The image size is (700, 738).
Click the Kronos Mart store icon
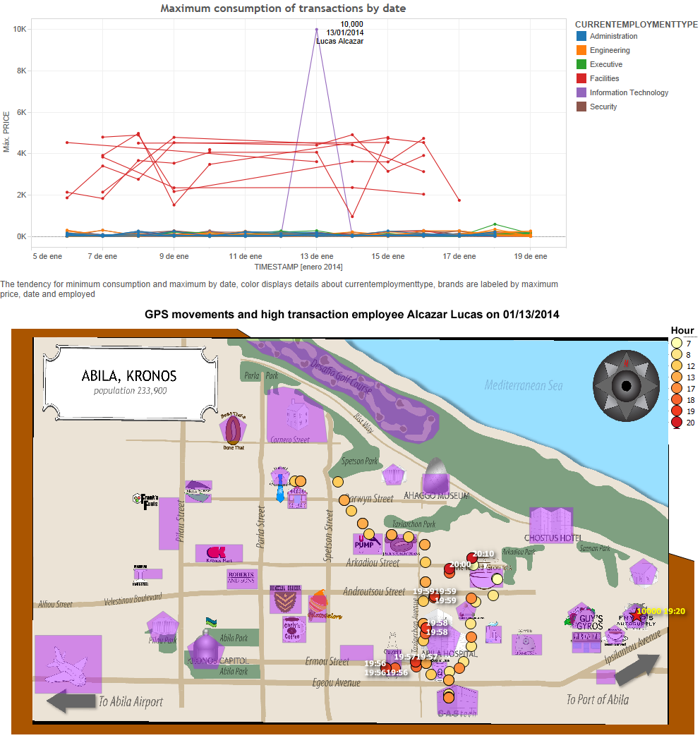tap(219, 553)
